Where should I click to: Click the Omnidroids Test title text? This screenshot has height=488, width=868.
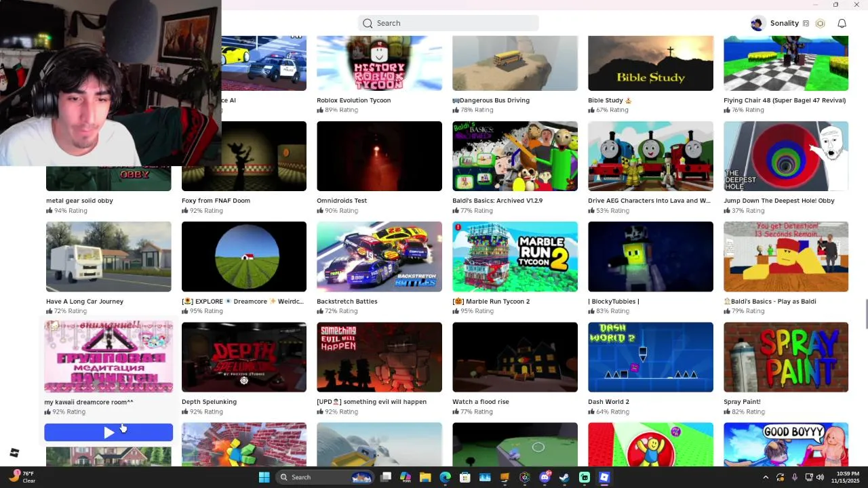[342, 201]
